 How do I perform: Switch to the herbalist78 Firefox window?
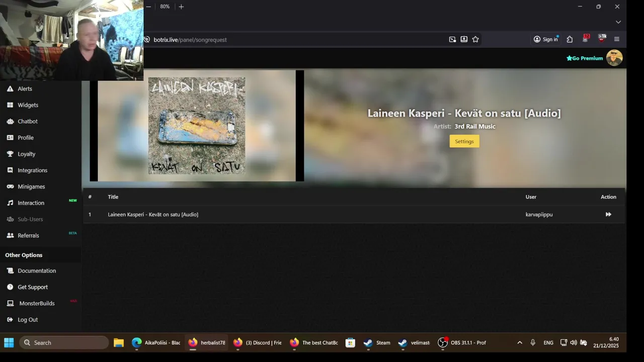(207, 343)
